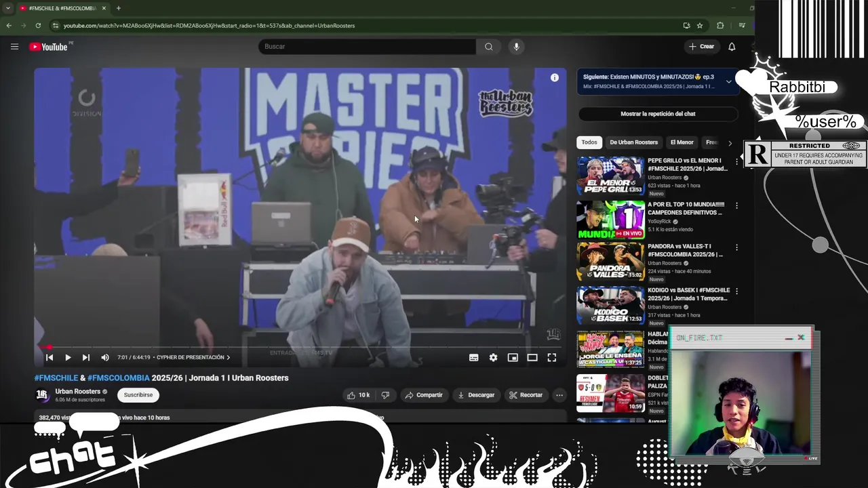Select the Todos filter chip
868x488 pixels.
pos(589,142)
